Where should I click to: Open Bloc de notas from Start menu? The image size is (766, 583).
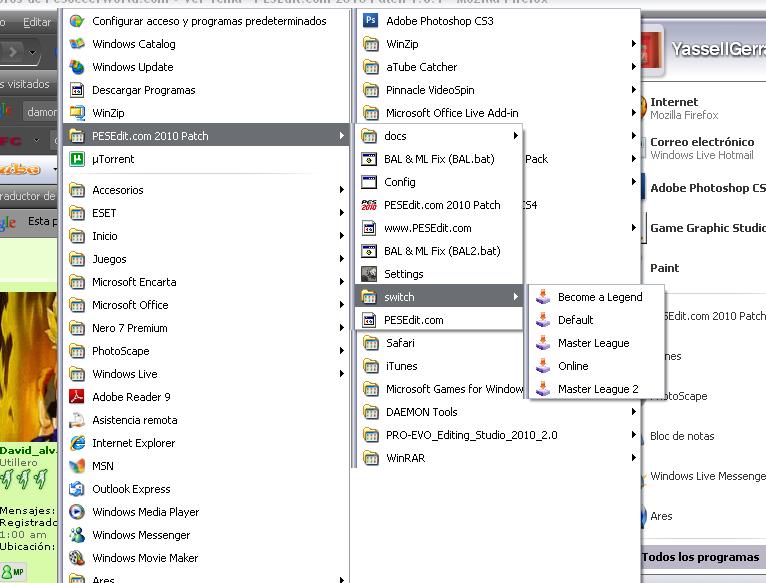pos(703,436)
